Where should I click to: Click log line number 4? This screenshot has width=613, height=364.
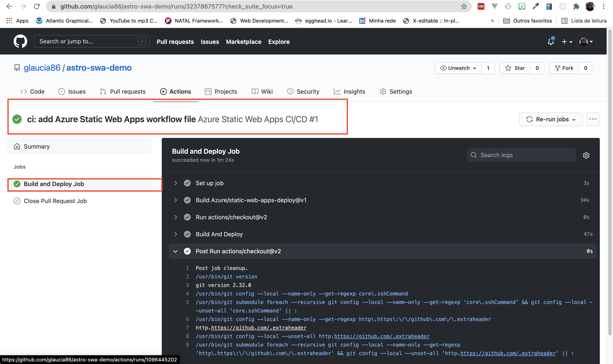click(x=187, y=294)
